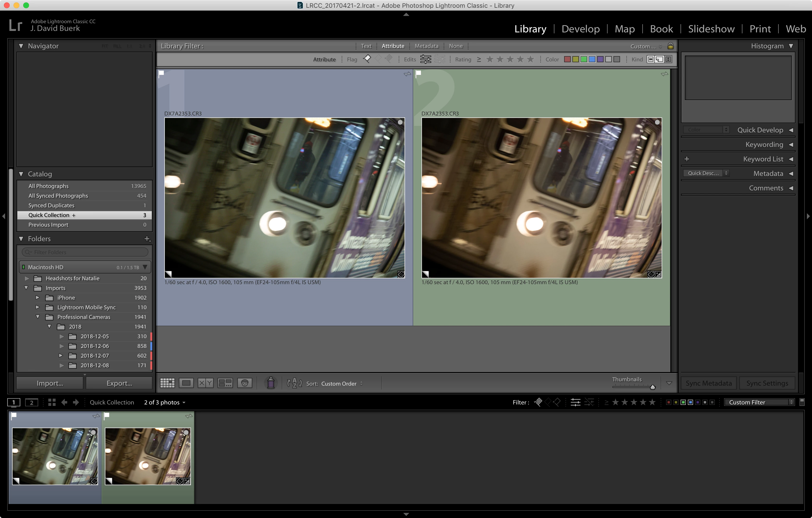Image resolution: width=812 pixels, height=518 pixels.
Task: Select the Painter spray can tool
Action: (x=270, y=383)
